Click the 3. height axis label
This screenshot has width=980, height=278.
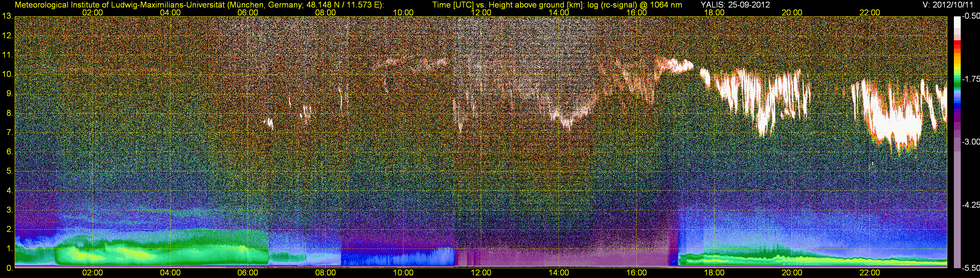pyautogui.click(x=9, y=210)
